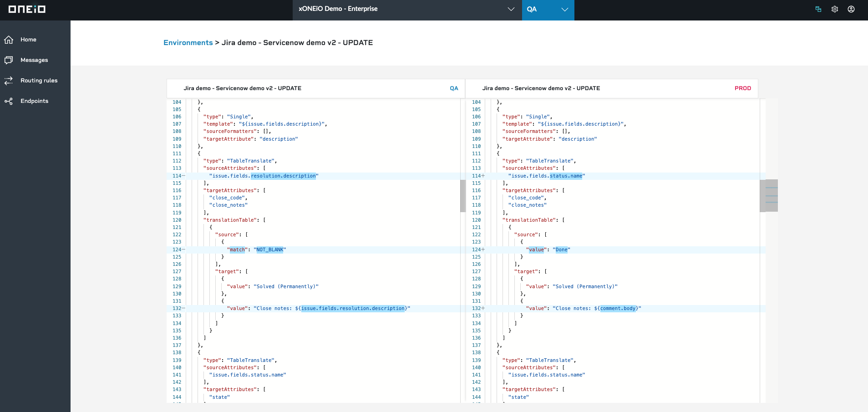Open Messages via its chat icon
Screen dimensions: 868x412
pos(9,60)
